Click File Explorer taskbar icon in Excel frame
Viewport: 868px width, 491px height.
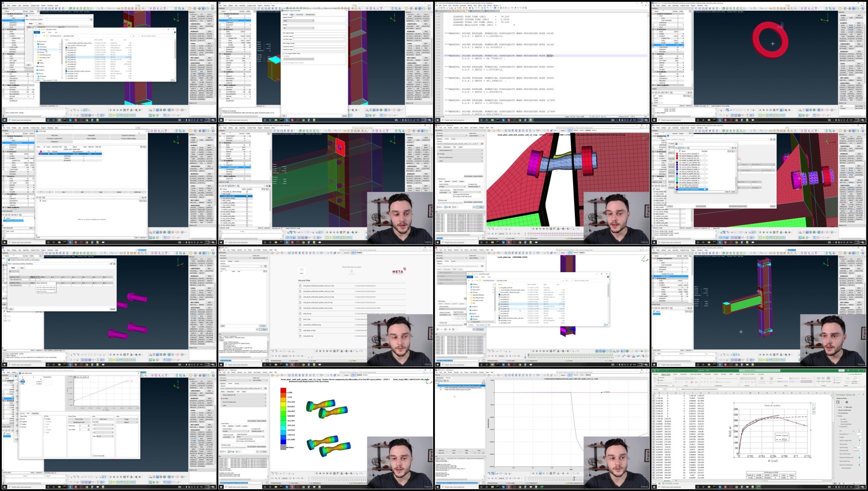(709, 487)
